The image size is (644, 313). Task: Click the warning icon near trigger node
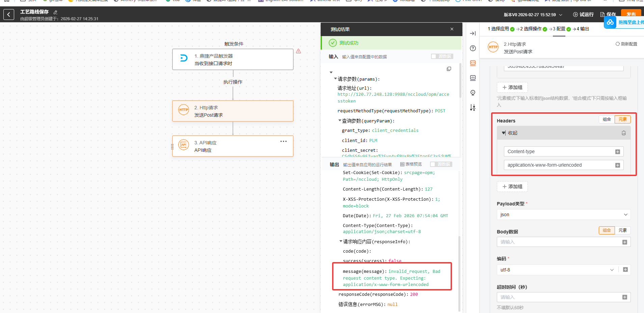tap(298, 51)
